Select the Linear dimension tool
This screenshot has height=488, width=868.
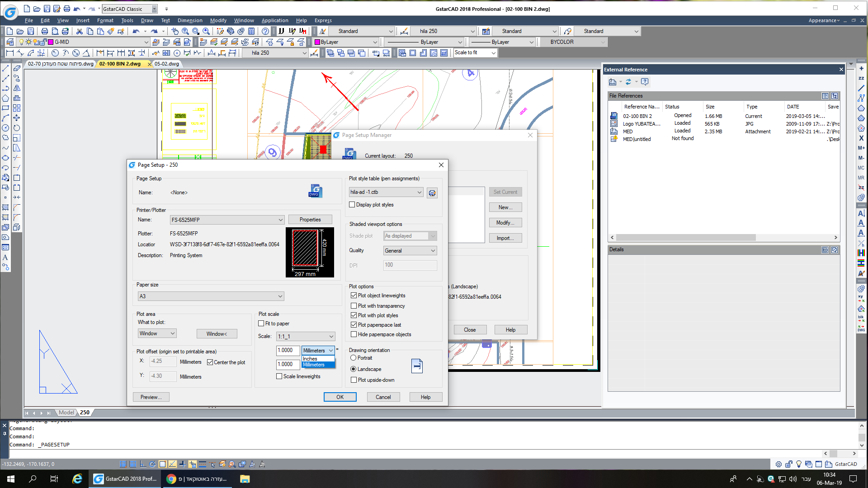click(9, 53)
